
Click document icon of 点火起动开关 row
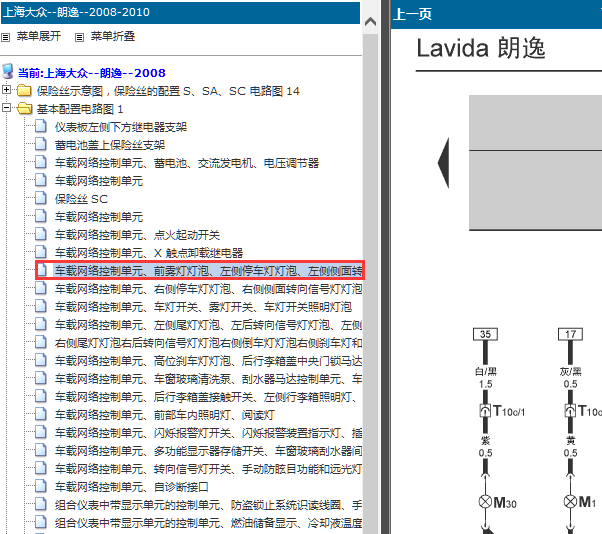pos(41,234)
